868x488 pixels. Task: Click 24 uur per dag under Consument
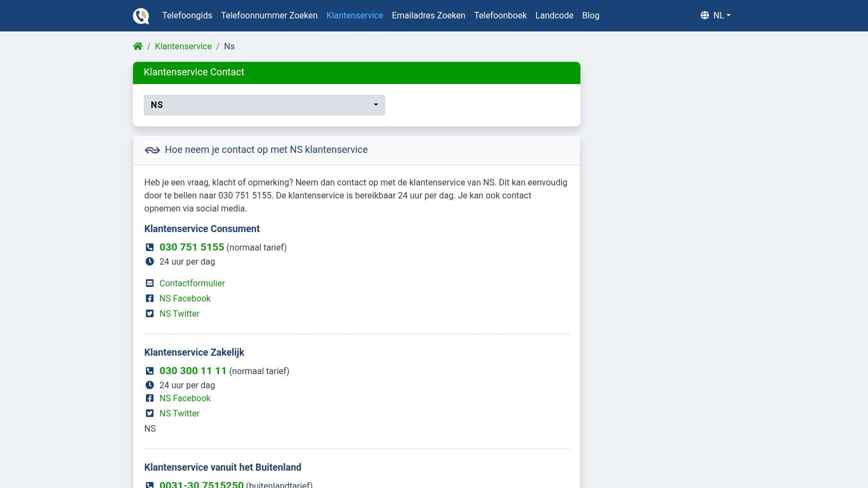pos(187,261)
